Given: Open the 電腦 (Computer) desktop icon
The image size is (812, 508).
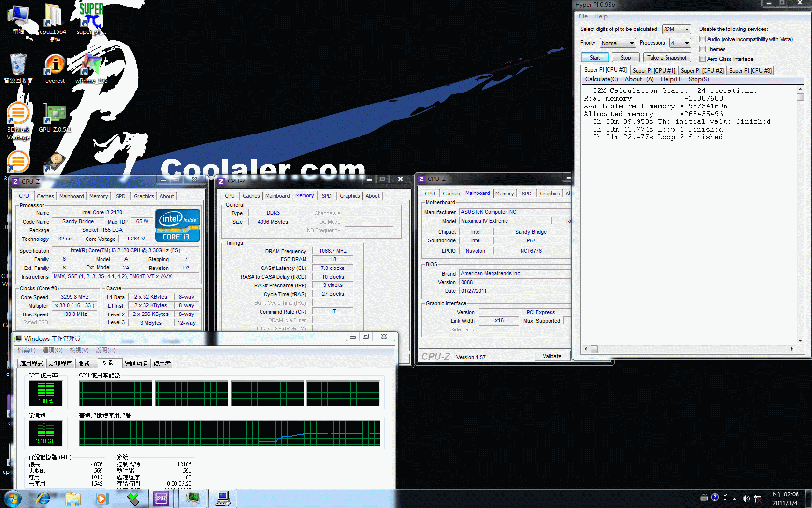Looking at the screenshot, I should [18, 19].
